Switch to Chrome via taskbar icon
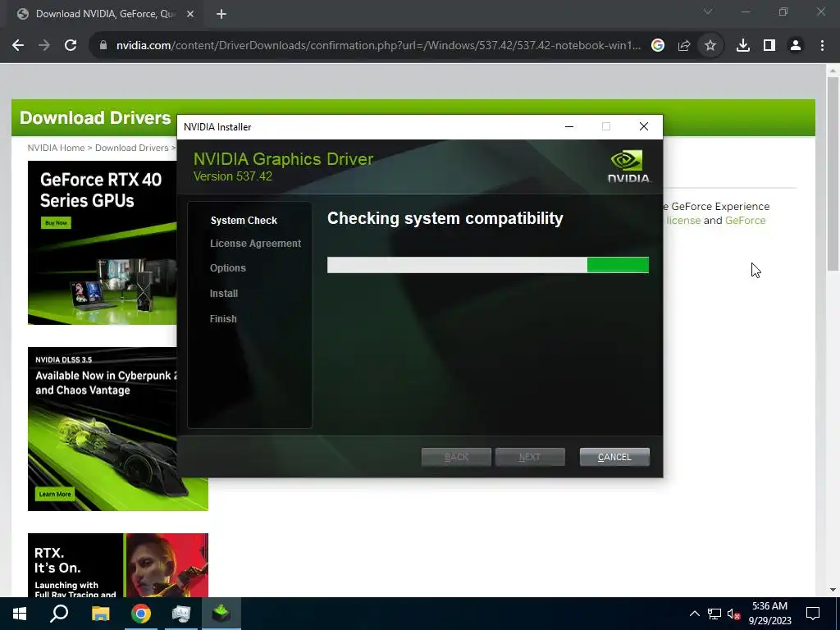This screenshot has width=840, height=630. pyautogui.click(x=141, y=614)
